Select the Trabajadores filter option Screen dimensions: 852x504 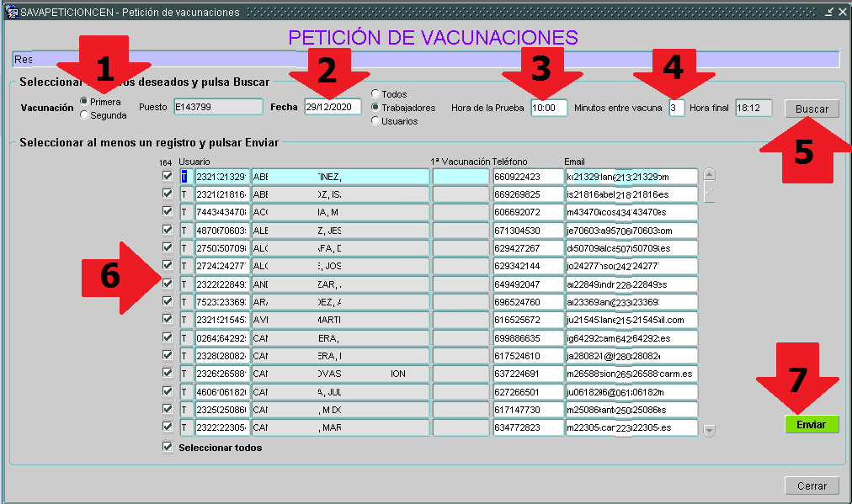375,108
